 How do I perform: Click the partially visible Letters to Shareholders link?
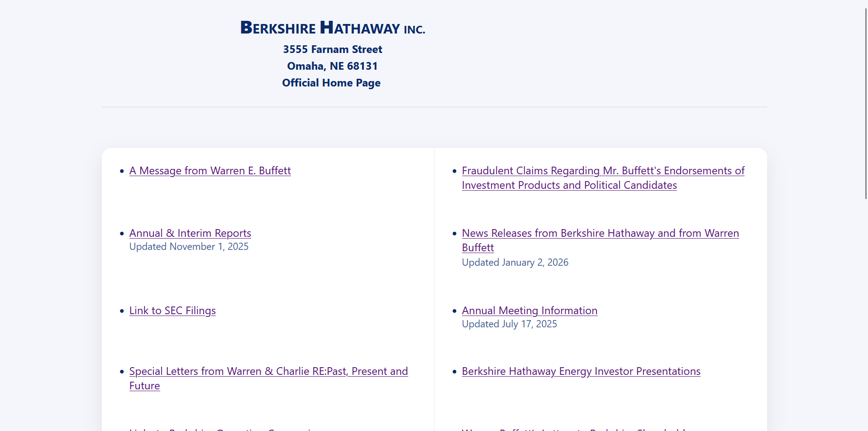click(575, 429)
